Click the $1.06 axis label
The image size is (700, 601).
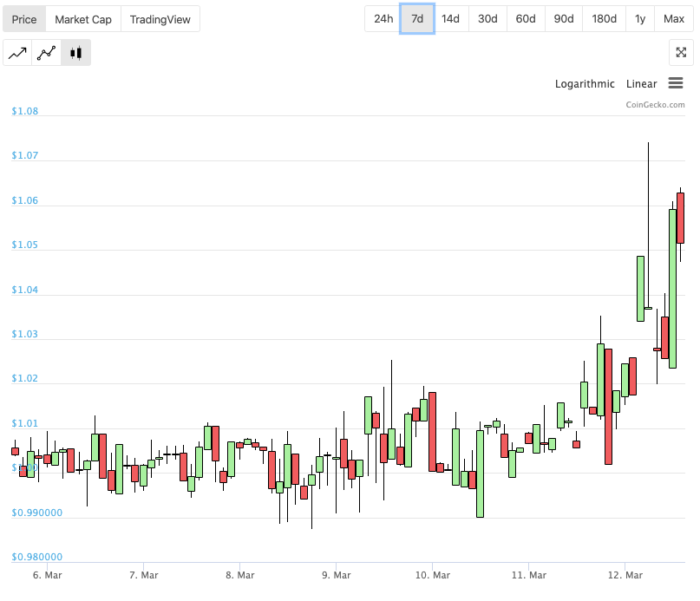pos(25,200)
